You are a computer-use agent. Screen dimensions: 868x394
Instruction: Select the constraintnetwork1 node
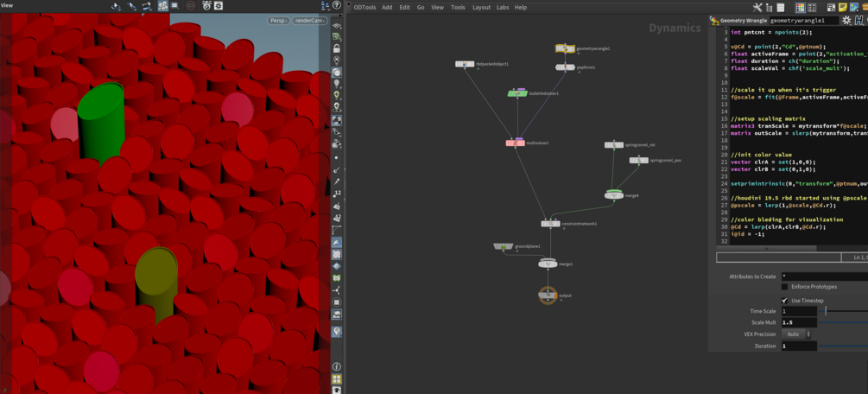[551, 223]
